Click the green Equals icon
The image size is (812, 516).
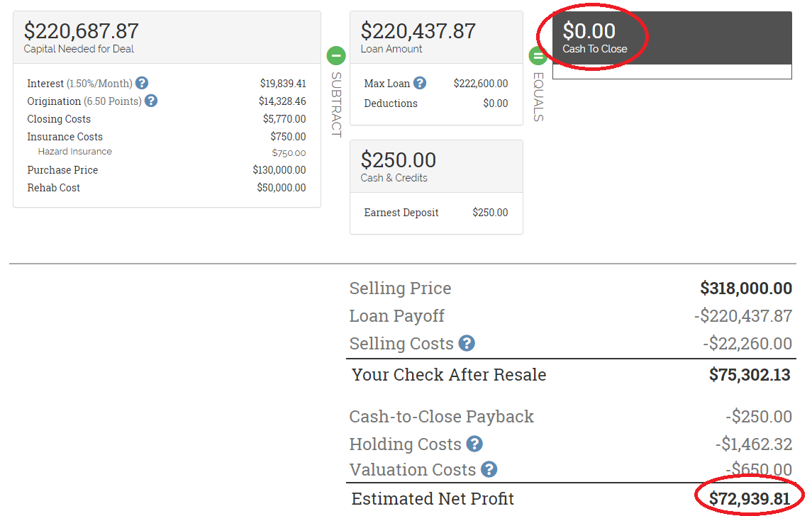pyautogui.click(x=538, y=55)
